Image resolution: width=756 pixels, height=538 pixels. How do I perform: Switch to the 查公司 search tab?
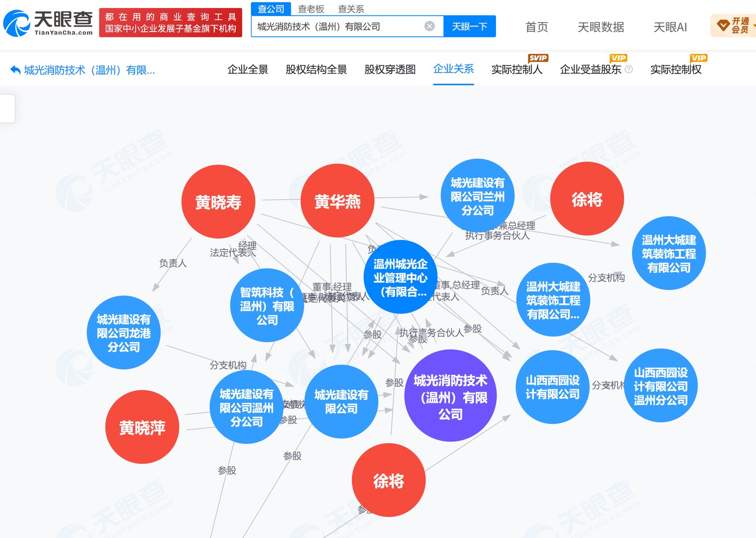tap(271, 9)
